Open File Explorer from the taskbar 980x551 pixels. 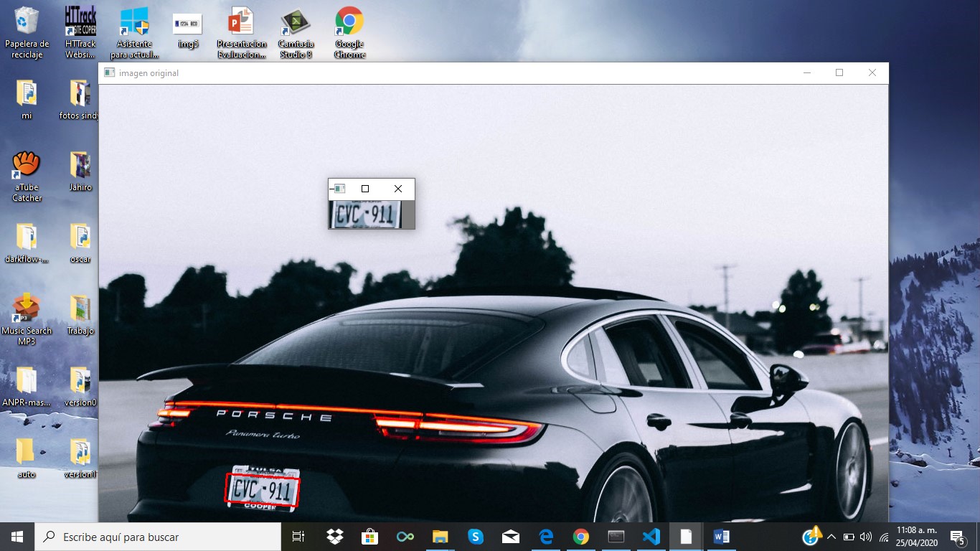(x=440, y=537)
